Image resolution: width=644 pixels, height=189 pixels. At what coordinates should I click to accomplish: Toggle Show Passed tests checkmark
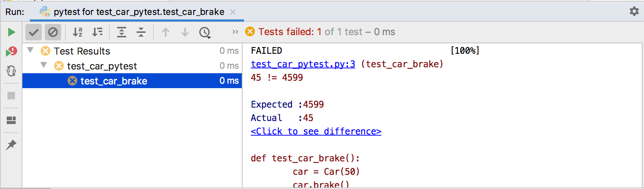click(34, 32)
